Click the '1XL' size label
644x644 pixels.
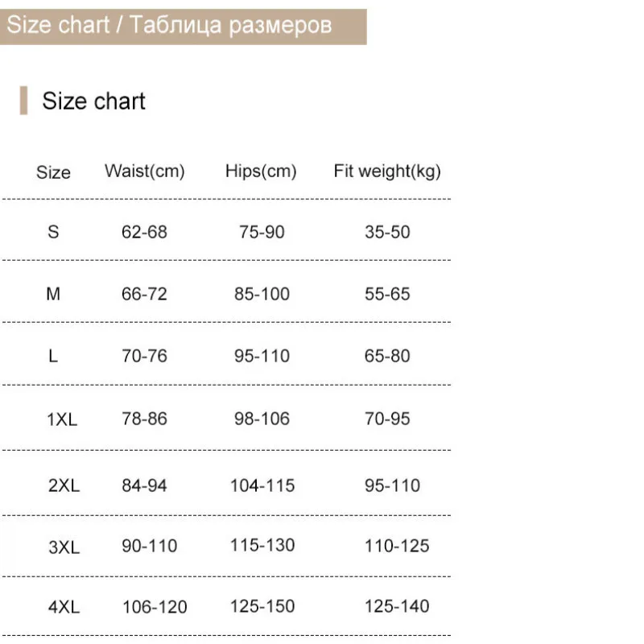pyautogui.click(x=62, y=419)
